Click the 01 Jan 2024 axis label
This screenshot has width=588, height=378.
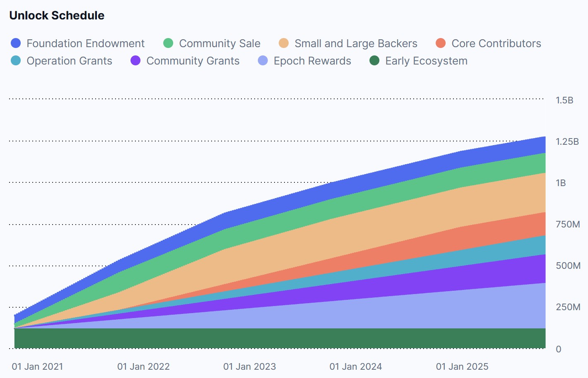tap(356, 366)
